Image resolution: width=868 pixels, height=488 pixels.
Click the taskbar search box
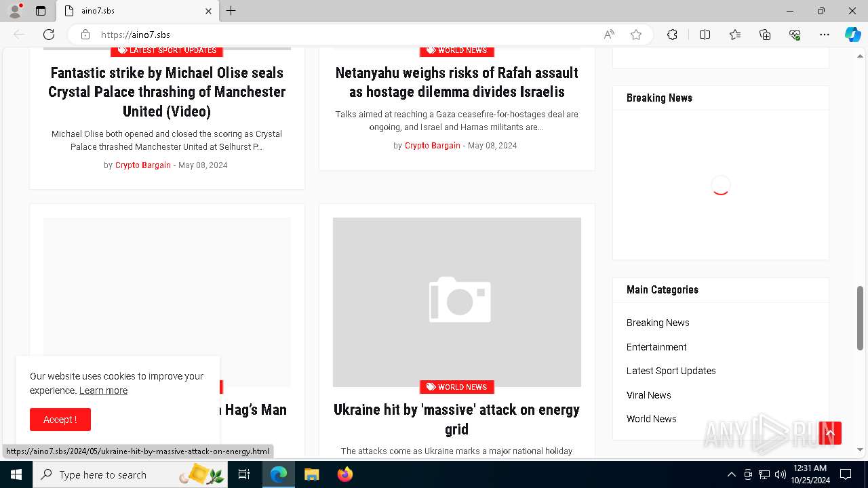(x=130, y=474)
